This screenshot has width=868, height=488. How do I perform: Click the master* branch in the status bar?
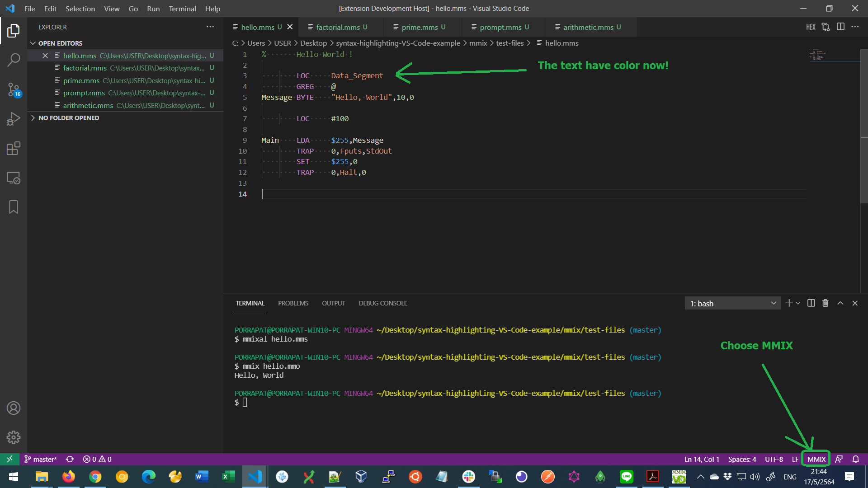(x=41, y=459)
